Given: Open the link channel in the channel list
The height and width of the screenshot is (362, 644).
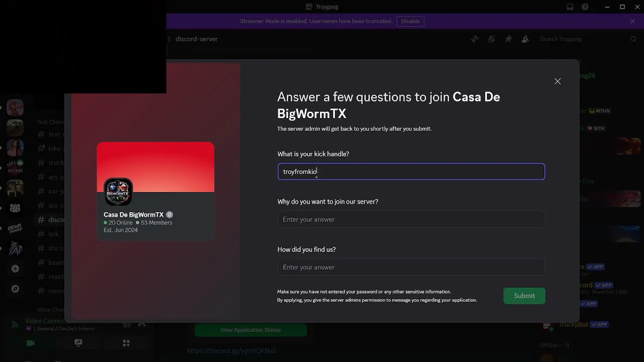Looking at the screenshot, I should pos(50,234).
